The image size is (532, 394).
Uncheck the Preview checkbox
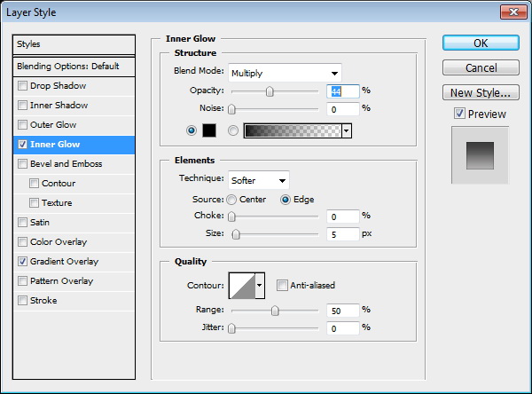[x=458, y=114]
